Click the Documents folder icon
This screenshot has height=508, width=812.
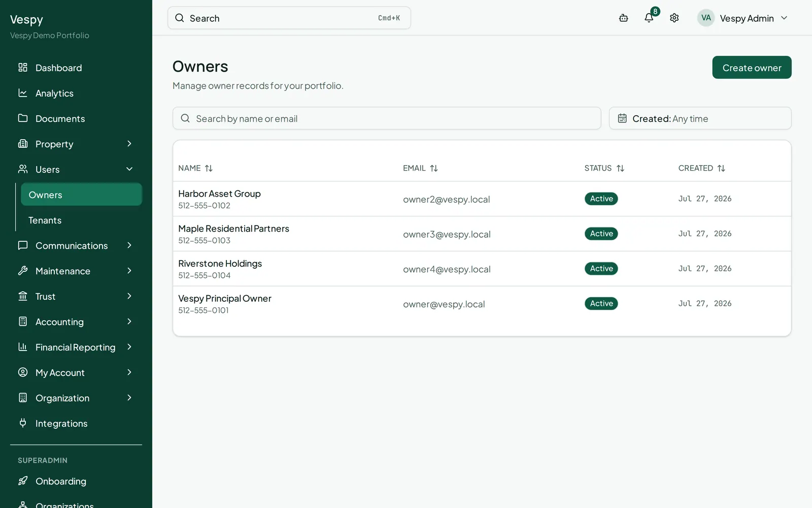[x=23, y=118]
